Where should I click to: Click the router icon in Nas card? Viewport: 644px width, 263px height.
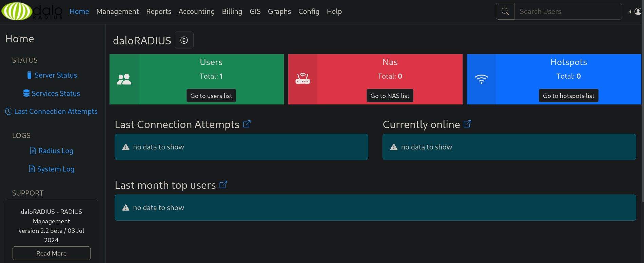[303, 79]
